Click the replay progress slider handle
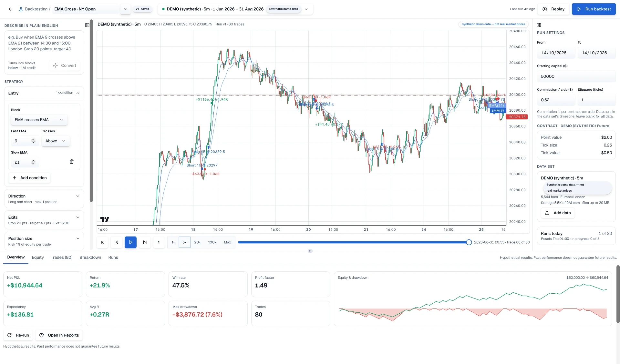This screenshot has width=620, height=364. 469,242
